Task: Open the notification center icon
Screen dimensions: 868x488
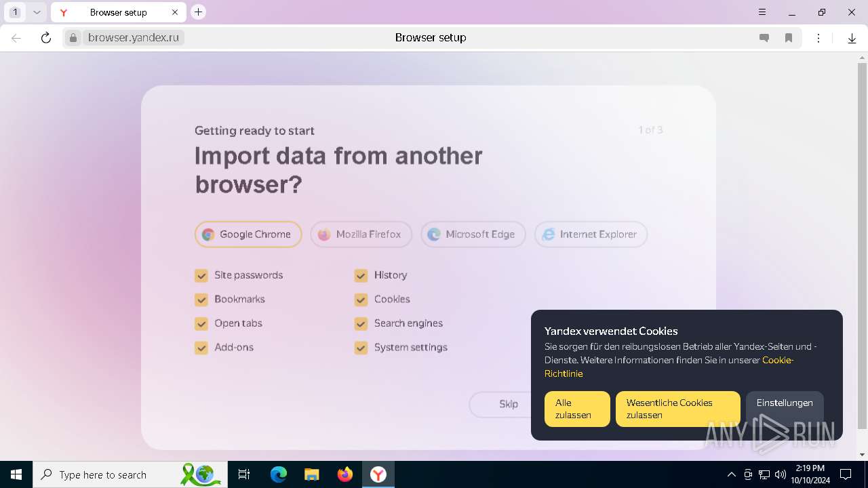Action: click(x=846, y=474)
